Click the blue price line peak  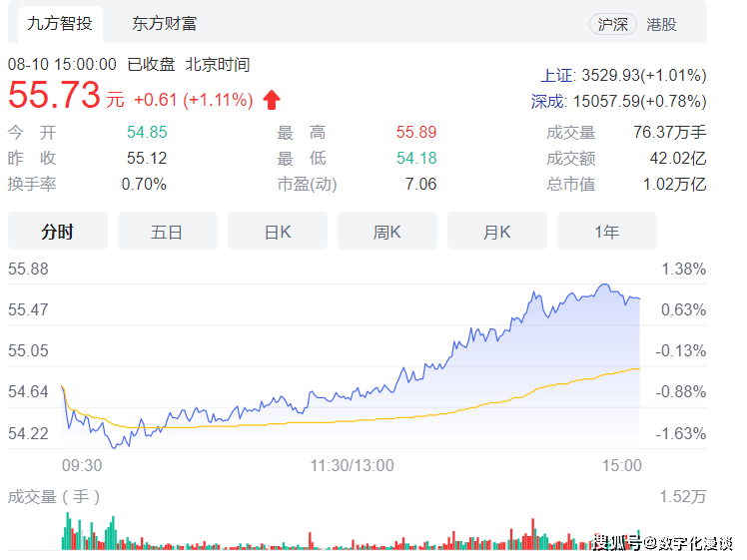pos(603,285)
